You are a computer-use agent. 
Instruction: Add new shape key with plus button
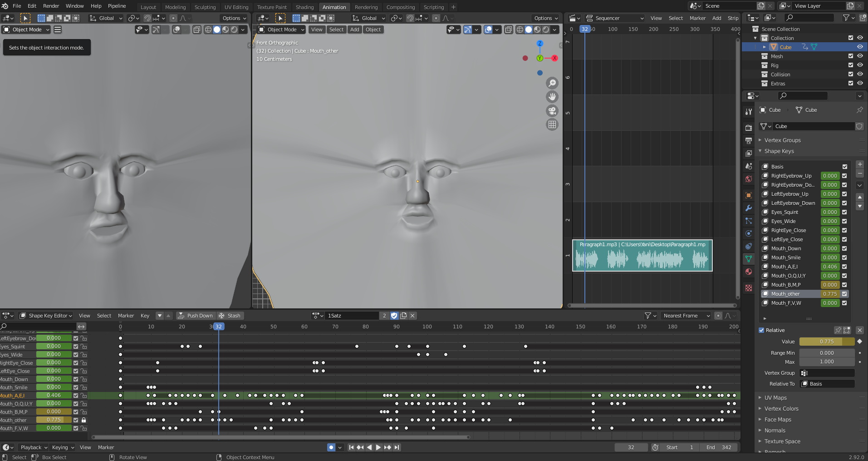pyautogui.click(x=859, y=164)
